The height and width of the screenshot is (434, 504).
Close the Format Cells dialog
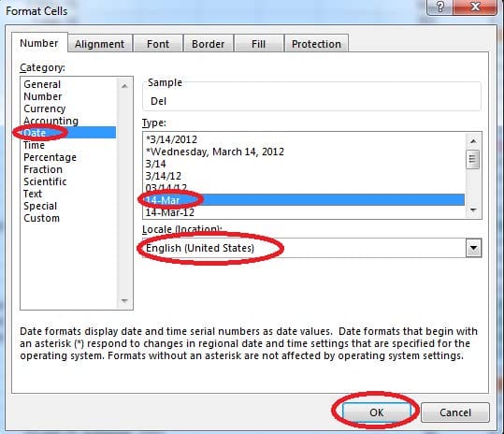click(475, 7)
